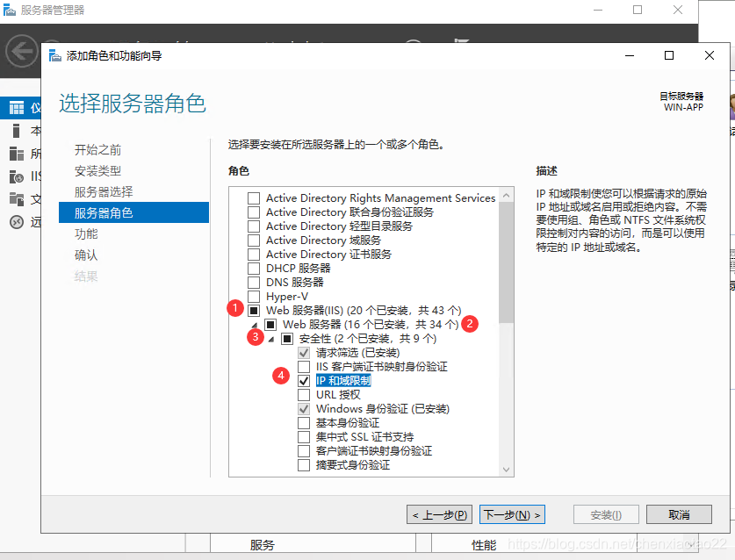Check 摘要式身份验证 checkbox

click(304, 465)
